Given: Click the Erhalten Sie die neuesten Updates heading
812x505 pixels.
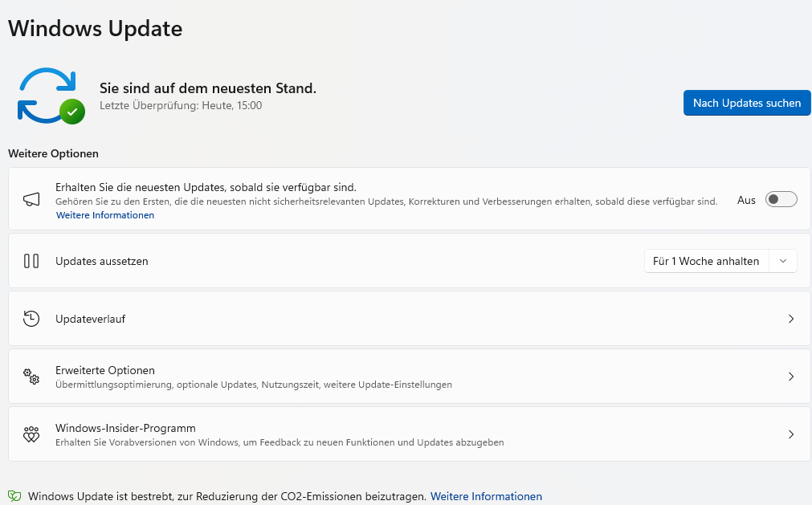Looking at the screenshot, I should click(x=206, y=187).
